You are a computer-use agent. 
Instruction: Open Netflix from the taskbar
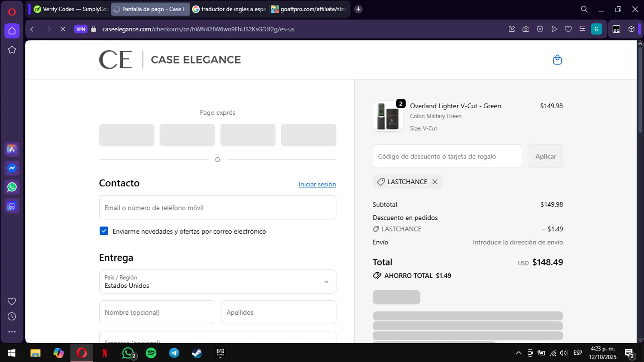point(105,353)
